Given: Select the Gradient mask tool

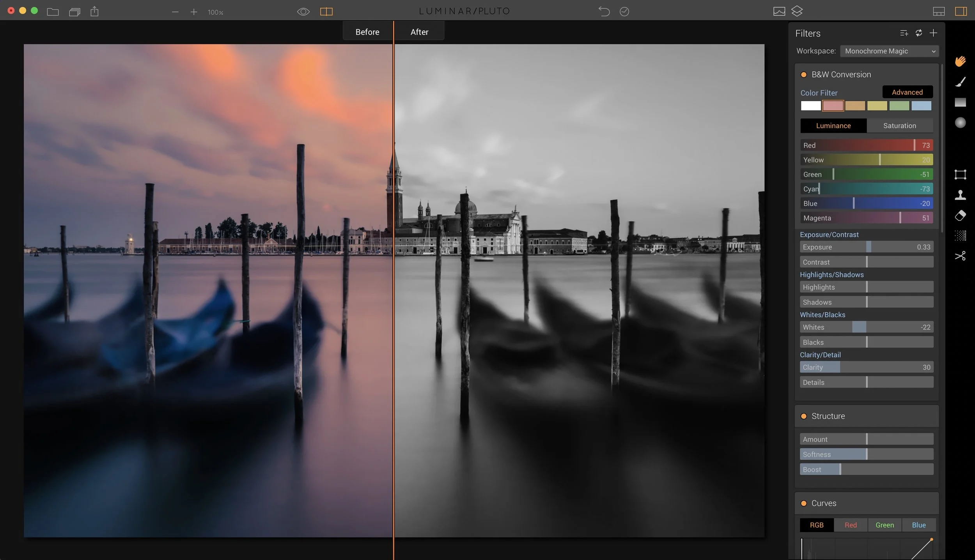Looking at the screenshot, I should coord(960,102).
